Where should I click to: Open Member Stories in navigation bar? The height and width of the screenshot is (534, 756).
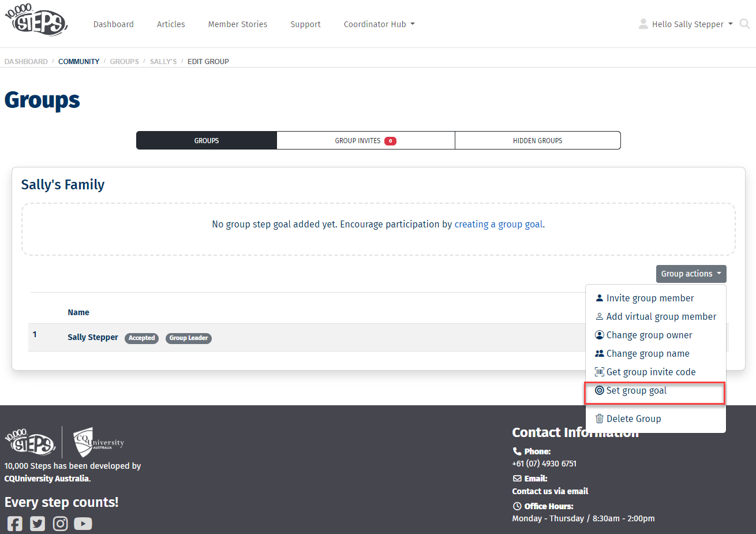[x=237, y=24]
